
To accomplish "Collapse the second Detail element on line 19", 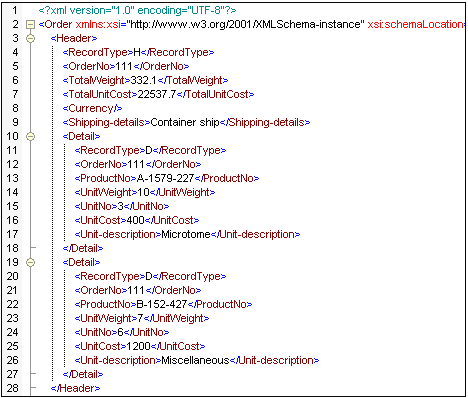I will [30, 262].
